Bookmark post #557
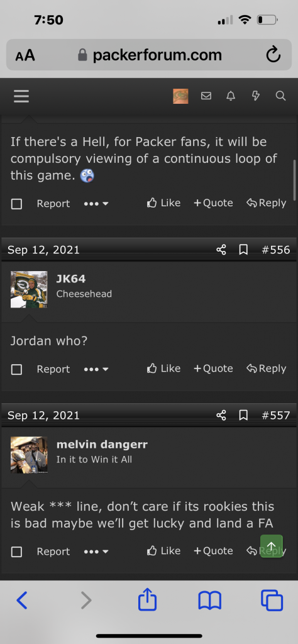The width and height of the screenshot is (298, 644). (x=243, y=415)
